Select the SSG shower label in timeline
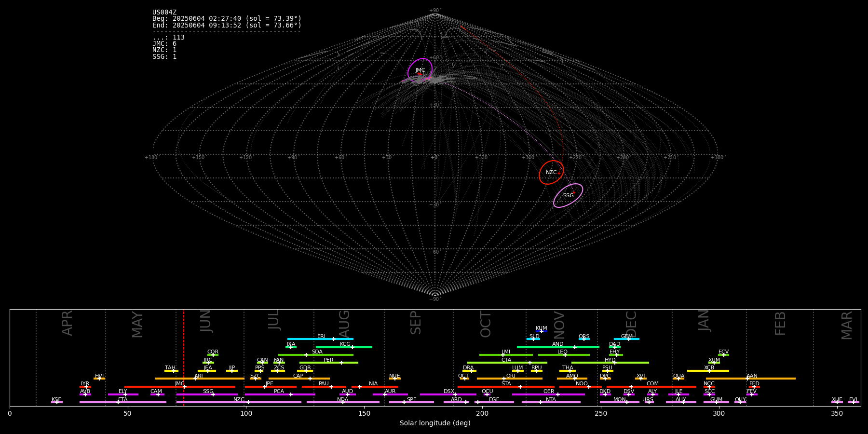 coord(208,392)
